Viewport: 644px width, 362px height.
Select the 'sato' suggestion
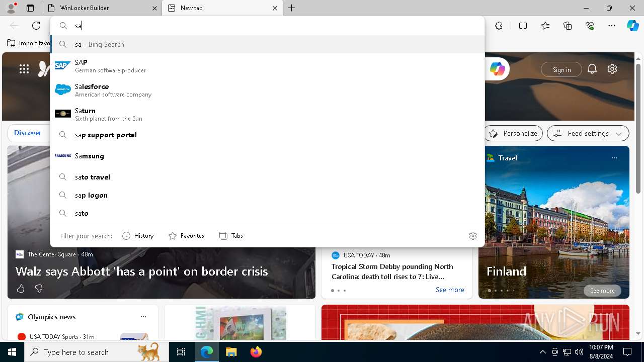[x=267, y=213]
